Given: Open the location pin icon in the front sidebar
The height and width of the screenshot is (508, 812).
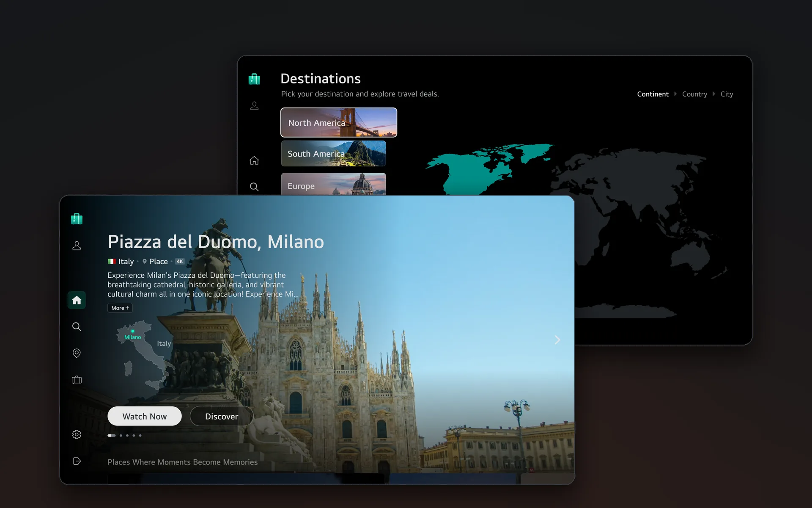Looking at the screenshot, I should (x=77, y=353).
